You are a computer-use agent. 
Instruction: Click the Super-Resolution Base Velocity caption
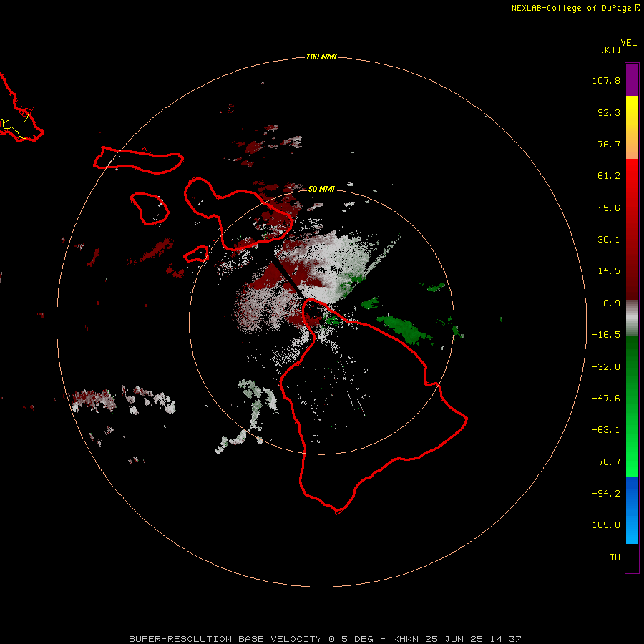tap(325, 639)
